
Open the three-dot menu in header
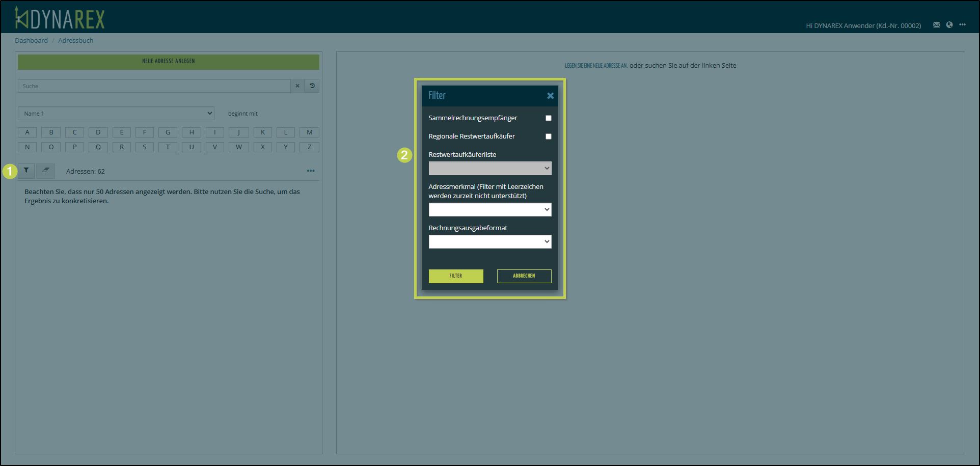point(962,25)
